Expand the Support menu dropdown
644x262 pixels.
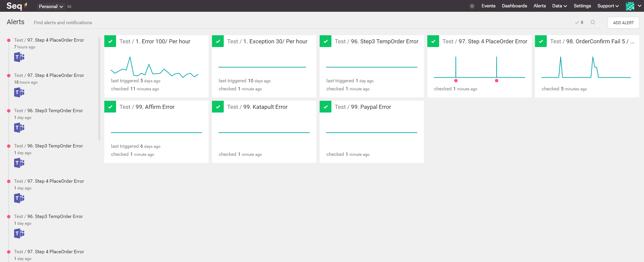(608, 6)
